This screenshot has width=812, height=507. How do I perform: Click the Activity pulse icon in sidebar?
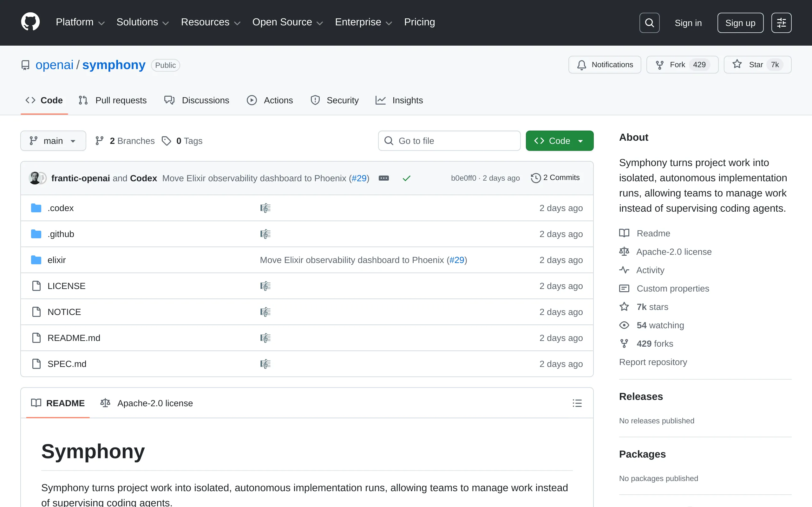(624, 270)
